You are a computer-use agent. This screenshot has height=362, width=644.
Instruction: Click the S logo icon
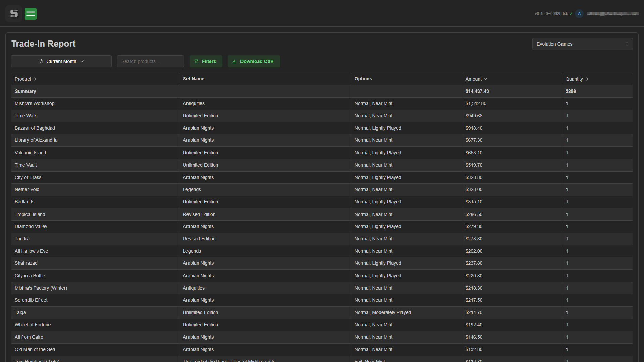(x=14, y=14)
